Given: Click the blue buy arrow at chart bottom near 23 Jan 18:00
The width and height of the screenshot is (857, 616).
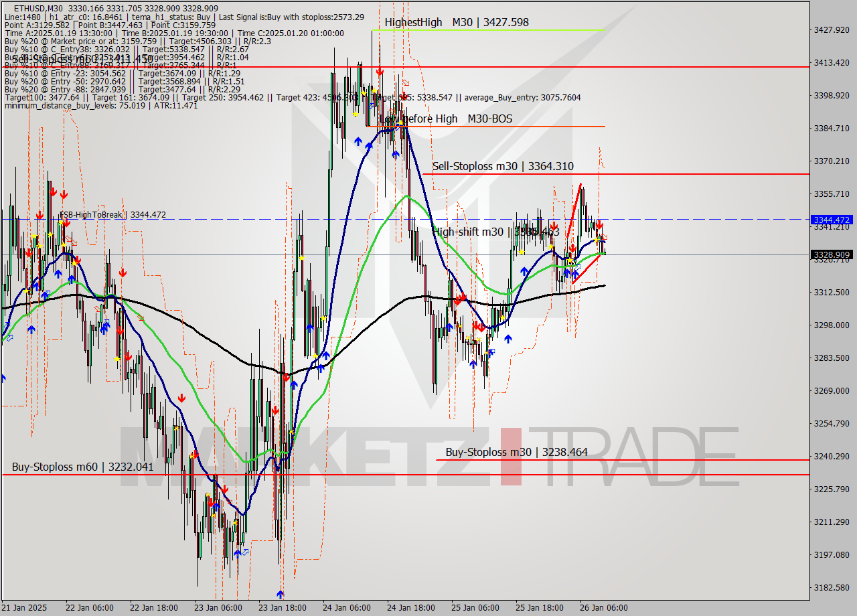Looking at the screenshot, I should pyautogui.click(x=280, y=594).
